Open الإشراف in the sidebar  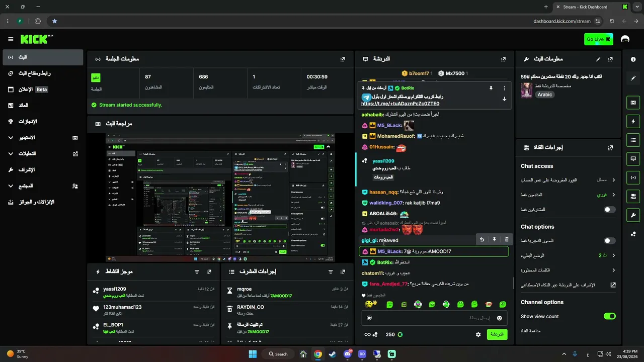pyautogui.click(x=43, y=169)
